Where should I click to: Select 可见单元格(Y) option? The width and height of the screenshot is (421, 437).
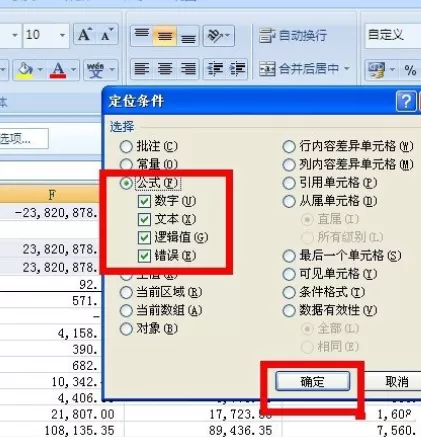pyautogui.click(x=330, y=274)
